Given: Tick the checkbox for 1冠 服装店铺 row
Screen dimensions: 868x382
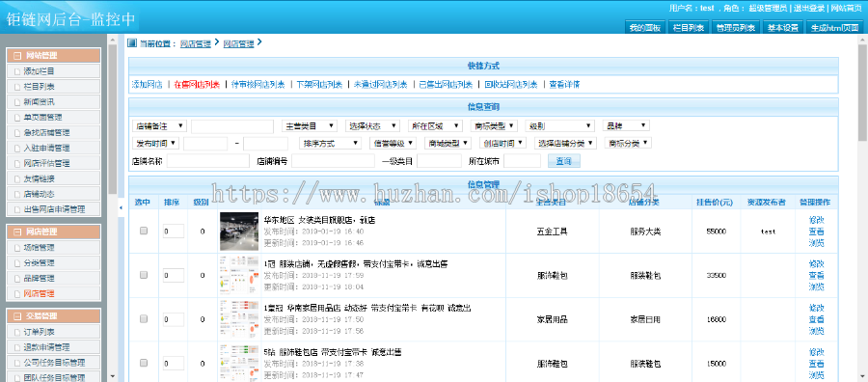Looking at the screenshot, I should pos(144,275).
